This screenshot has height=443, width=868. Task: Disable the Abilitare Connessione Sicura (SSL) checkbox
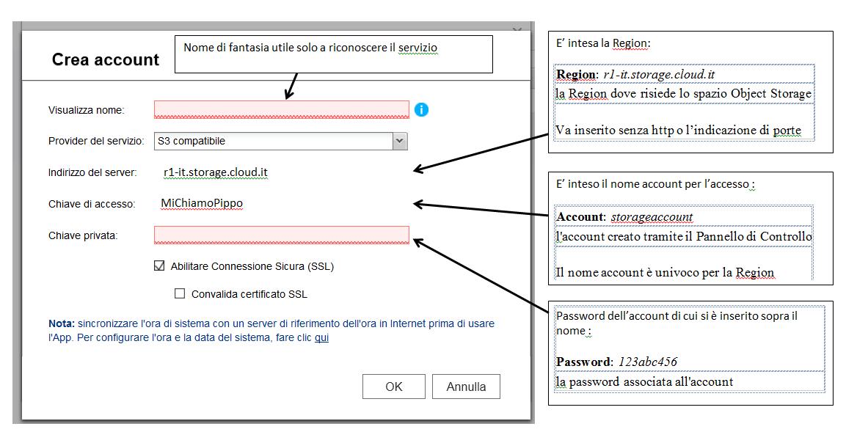coord(159,266)
